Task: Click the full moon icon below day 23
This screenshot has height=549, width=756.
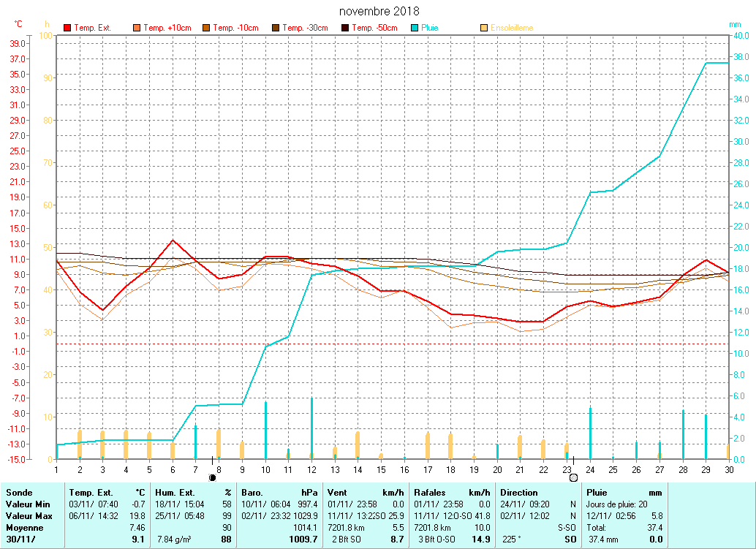Action: tap(573, 477)
